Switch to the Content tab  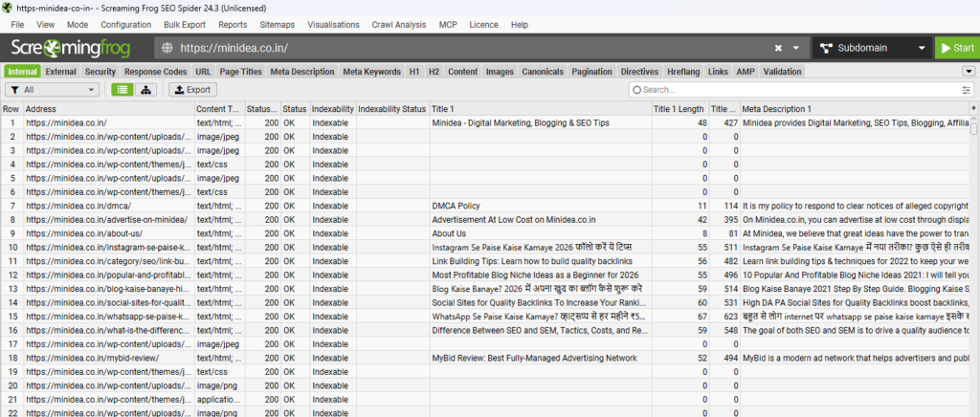[x=463, y=71]
